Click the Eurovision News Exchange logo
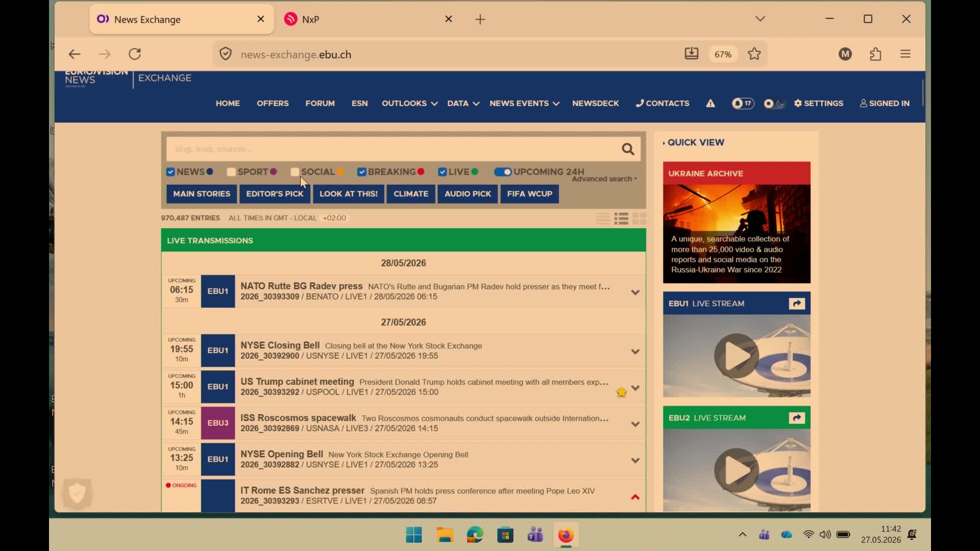The width and height of the screenshot is (980, 551). (128, 79)
